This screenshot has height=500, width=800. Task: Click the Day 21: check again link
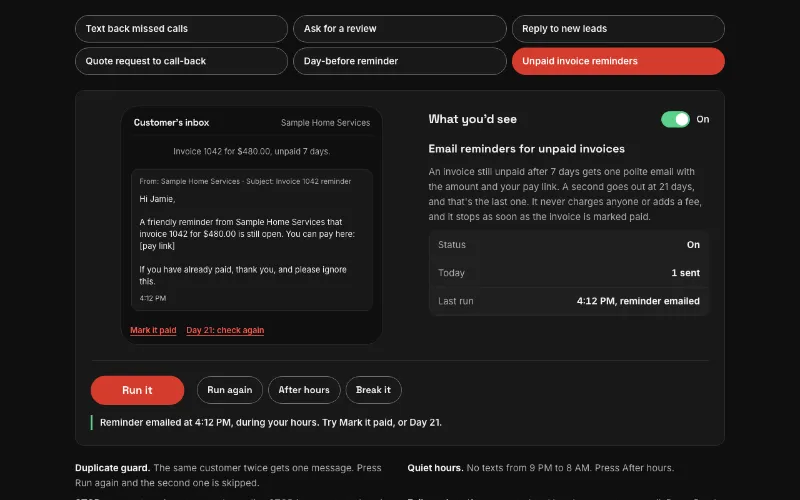pos(225,330)
